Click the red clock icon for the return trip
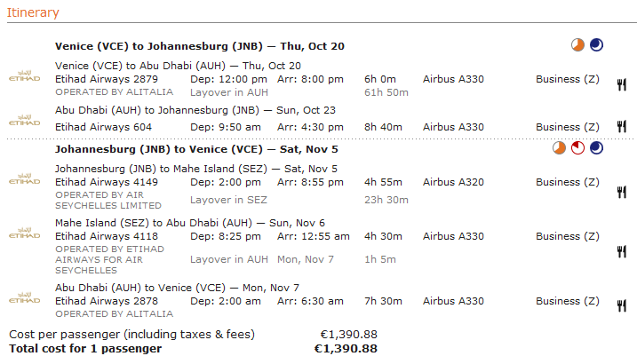Screen dimensions: 637x364 577,148
